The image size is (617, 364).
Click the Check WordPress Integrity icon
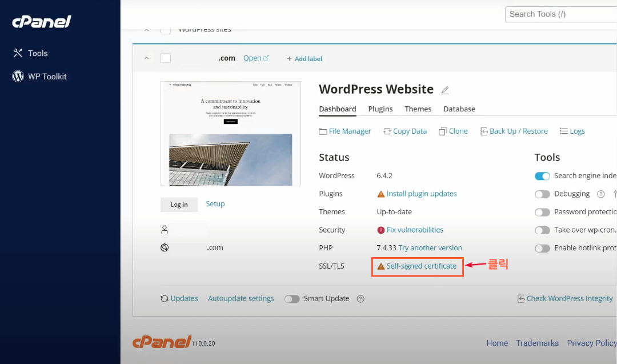click(x=521, y=299)
